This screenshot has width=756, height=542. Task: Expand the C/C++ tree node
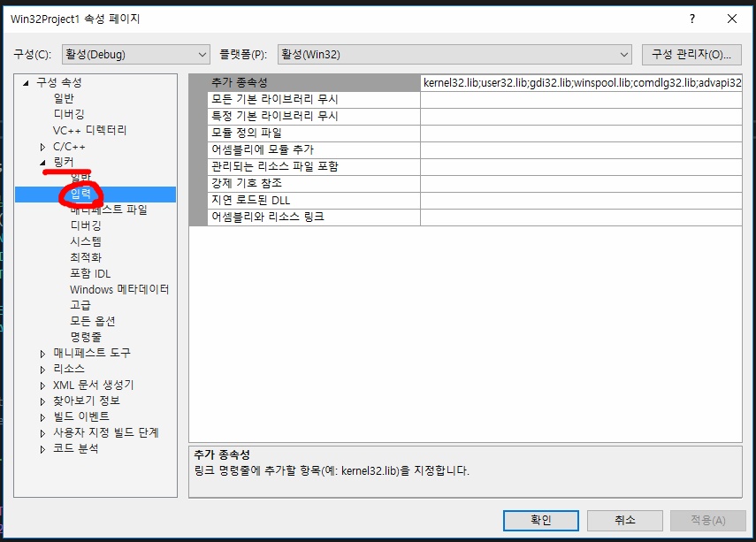point(43,147)
